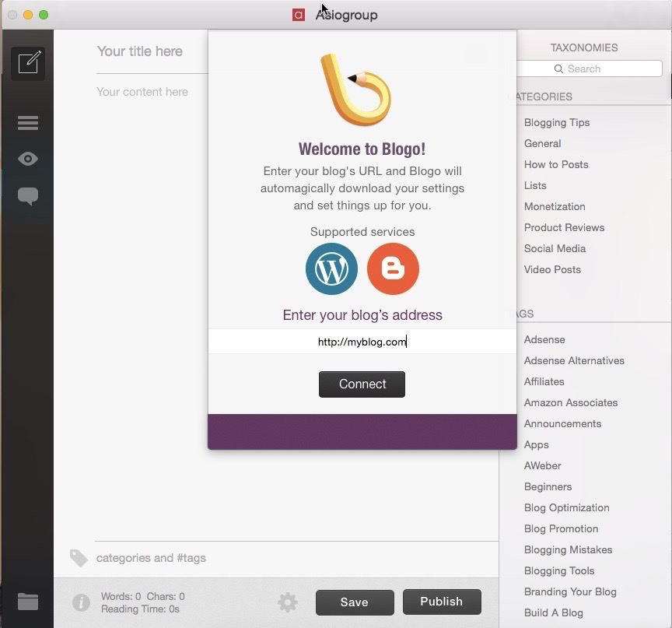Choose the Blog Optimization tag
The height and width of the screenshot is (628, 672).
(567, 507)
